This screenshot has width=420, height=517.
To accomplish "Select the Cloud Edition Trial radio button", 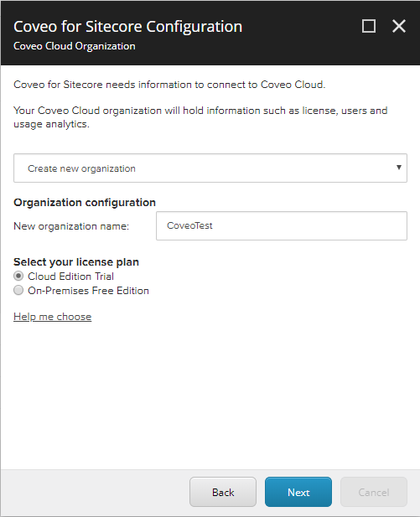I will (18, 276).
